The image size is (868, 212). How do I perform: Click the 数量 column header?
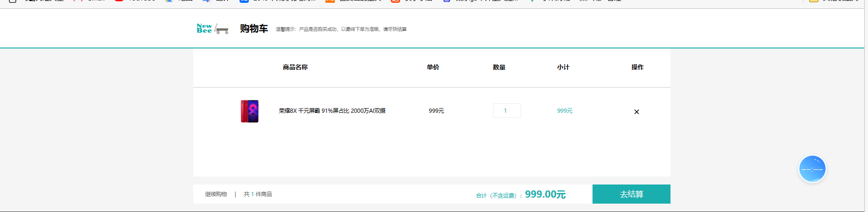point(499,67)
